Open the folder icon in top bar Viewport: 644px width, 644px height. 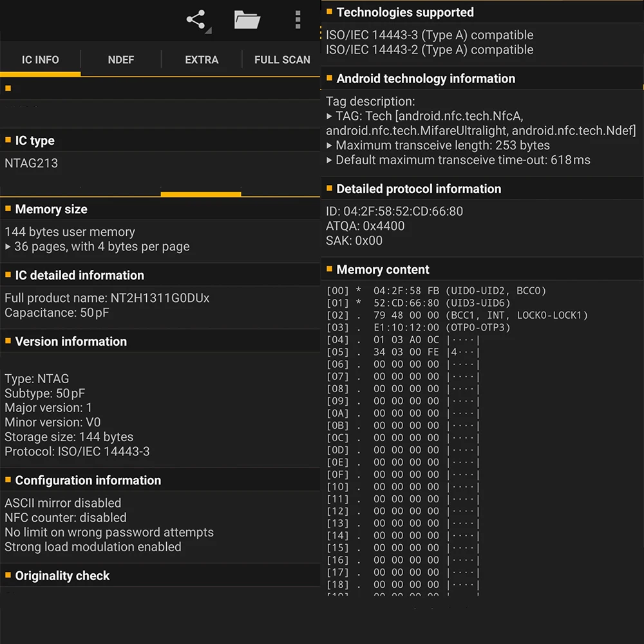247,20
